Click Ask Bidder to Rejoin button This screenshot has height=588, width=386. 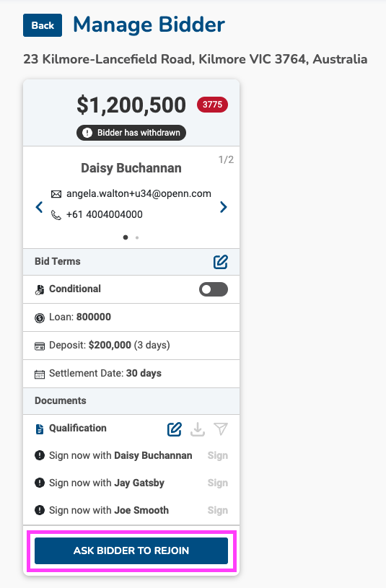131,550
